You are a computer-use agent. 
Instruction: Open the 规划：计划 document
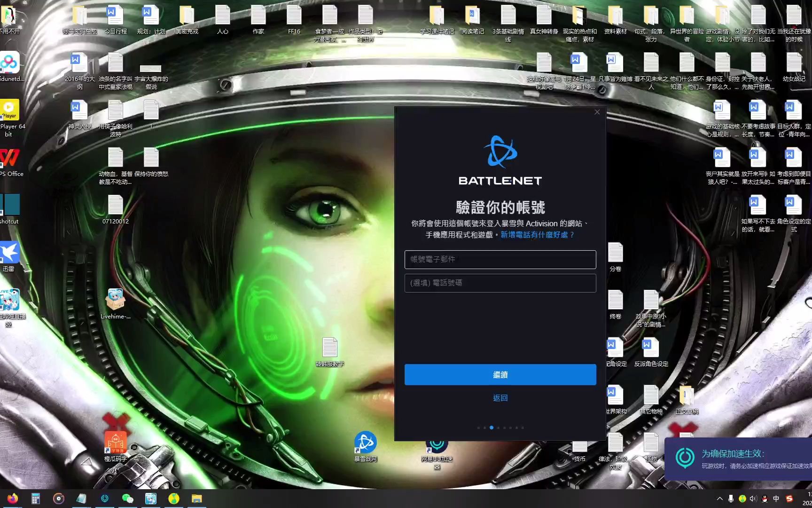[151, 20]
